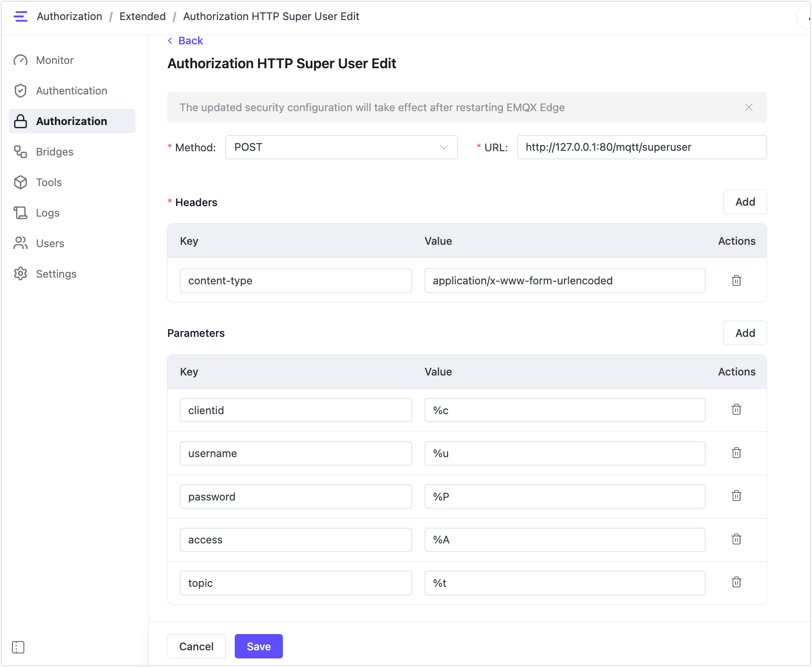Delete the content-type header row
The height and width of the screenshot is (667, 812).
click(x=736, y=281)
